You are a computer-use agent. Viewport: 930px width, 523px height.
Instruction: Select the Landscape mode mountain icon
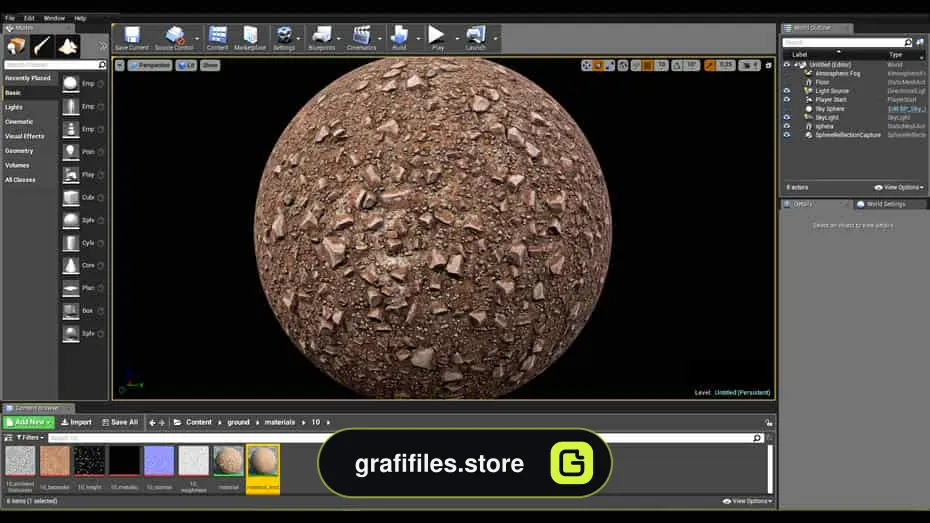pos(68,46)
